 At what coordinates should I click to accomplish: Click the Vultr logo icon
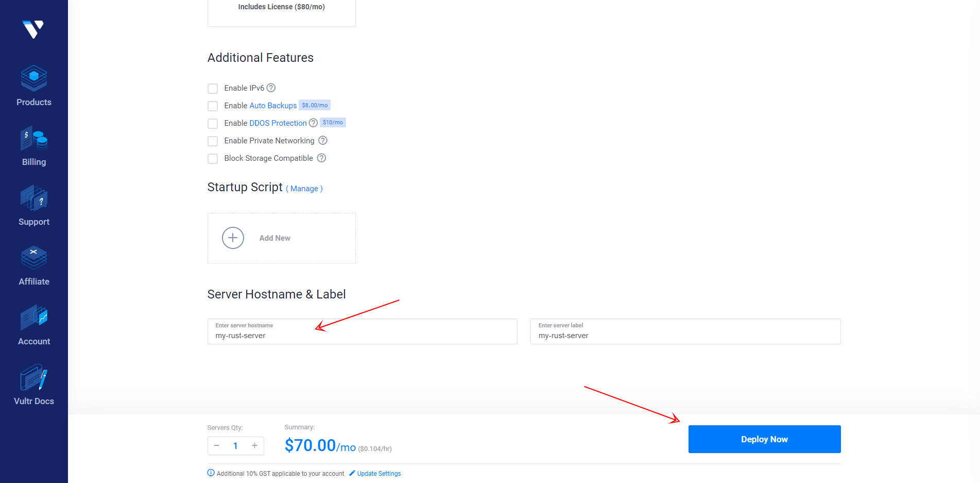[33, 29]
